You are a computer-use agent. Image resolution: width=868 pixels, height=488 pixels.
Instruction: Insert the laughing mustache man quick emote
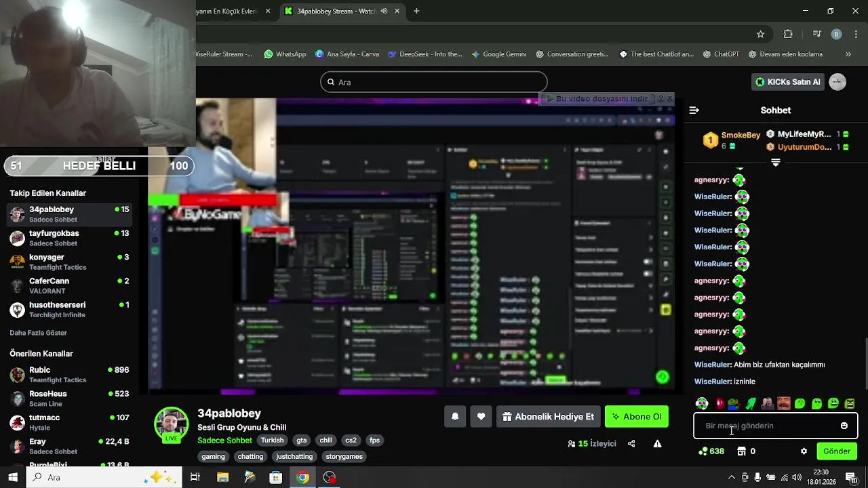(x=784, y=404)
